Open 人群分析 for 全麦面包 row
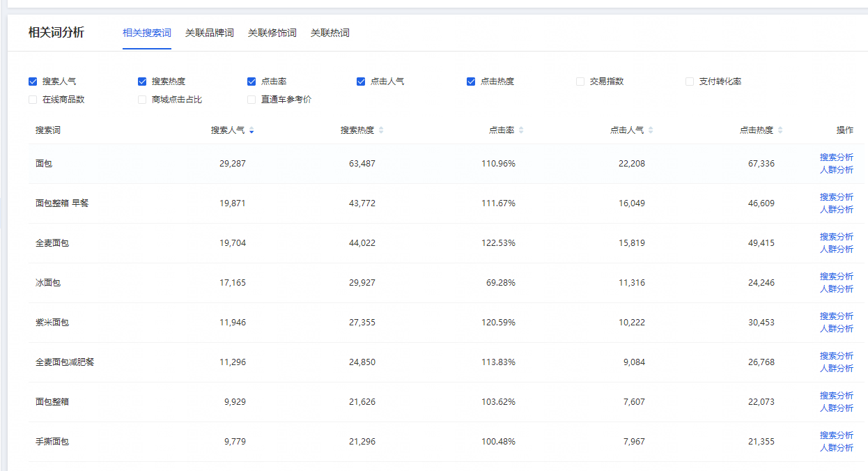This screenshot has height=471, width=868. [836, 249]
